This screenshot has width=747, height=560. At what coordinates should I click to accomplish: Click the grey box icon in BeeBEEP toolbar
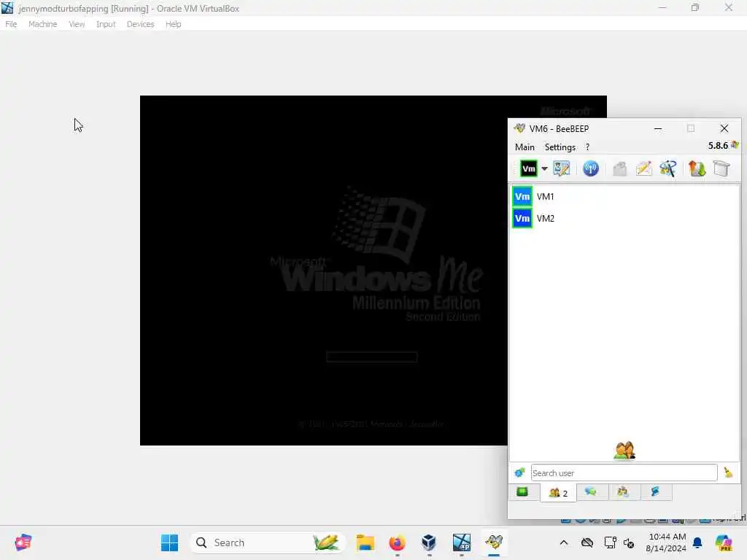[721, 168]
